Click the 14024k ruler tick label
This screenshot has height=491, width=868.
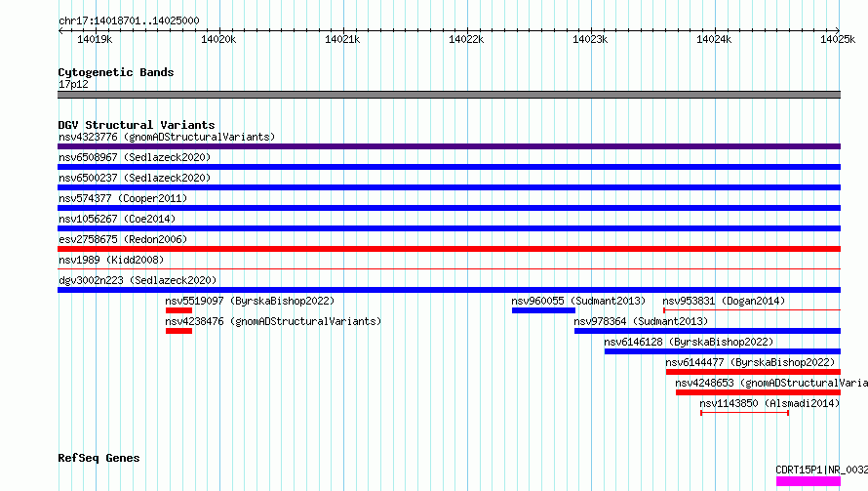coord(714,39)
